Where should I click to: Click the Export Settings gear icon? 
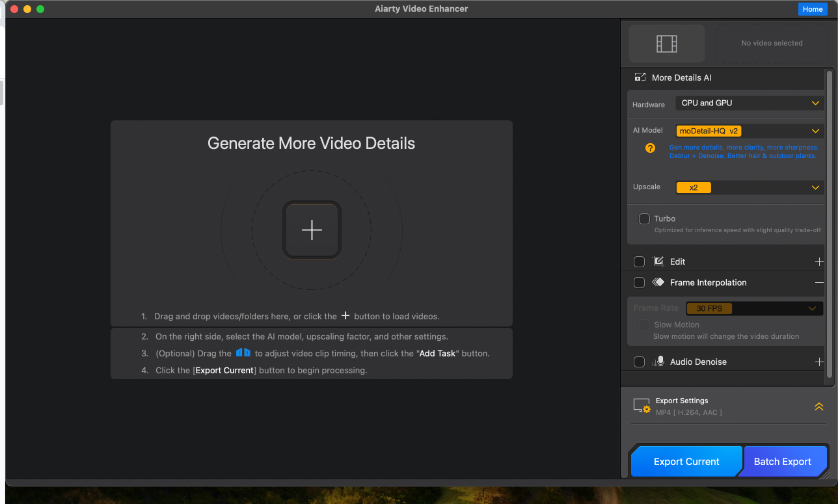click(x=642, y=406)
